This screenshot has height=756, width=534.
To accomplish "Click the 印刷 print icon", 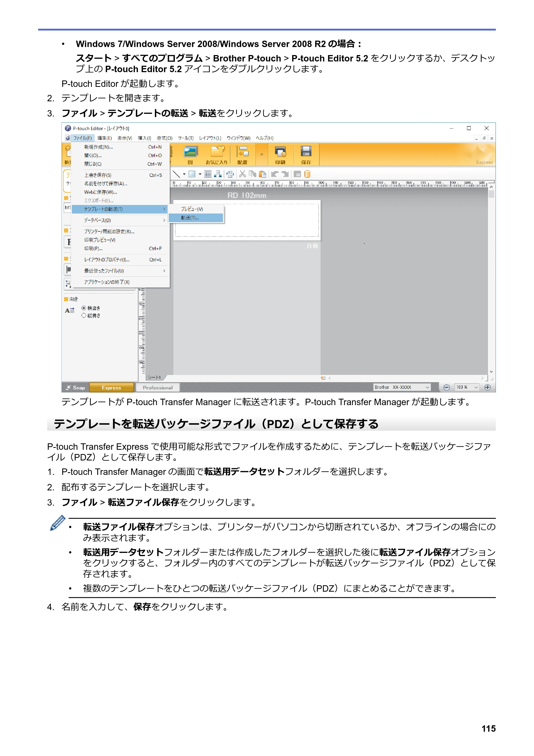I will tap(280, 155).
